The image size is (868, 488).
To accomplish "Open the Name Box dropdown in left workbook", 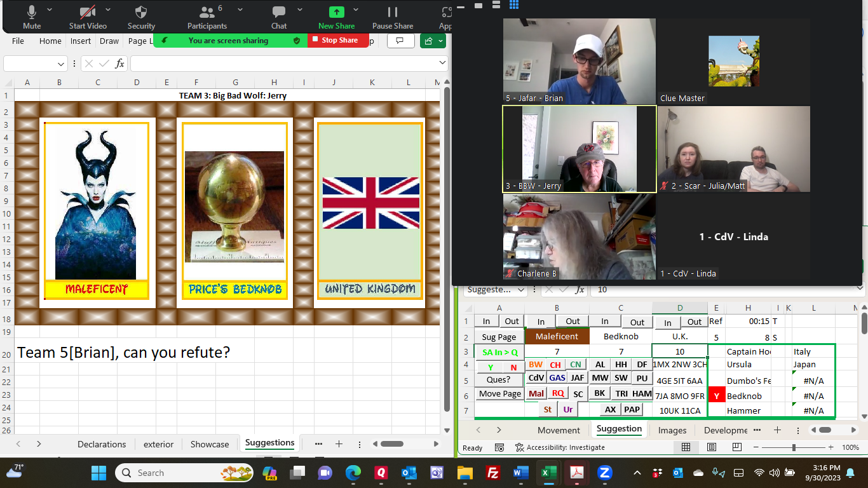I will pos(62,64).
